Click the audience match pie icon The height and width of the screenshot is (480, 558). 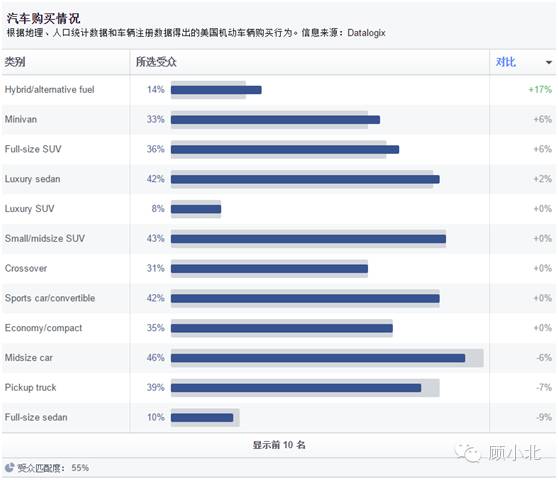(10, 468)
